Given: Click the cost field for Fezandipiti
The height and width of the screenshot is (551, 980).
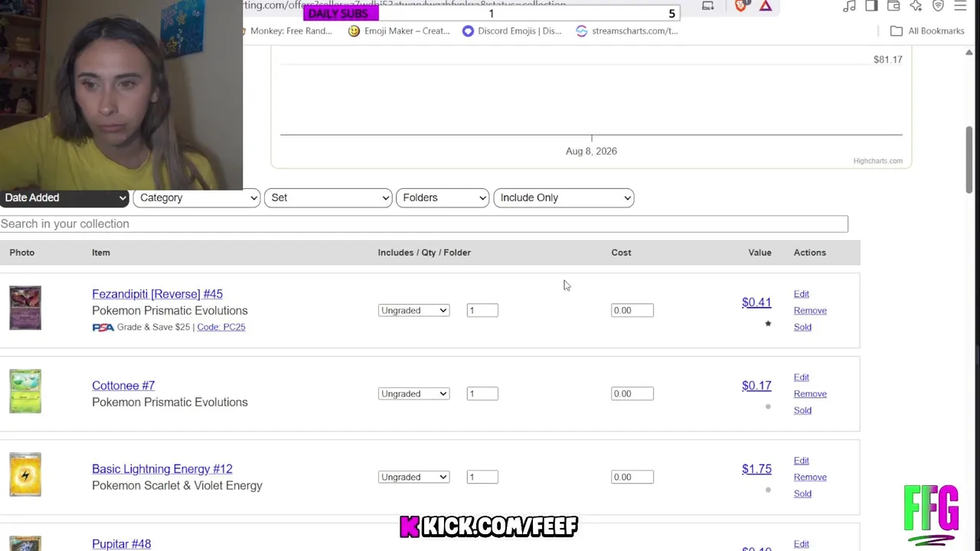Looking at the screenshot, I should click(x=632, y=310).
